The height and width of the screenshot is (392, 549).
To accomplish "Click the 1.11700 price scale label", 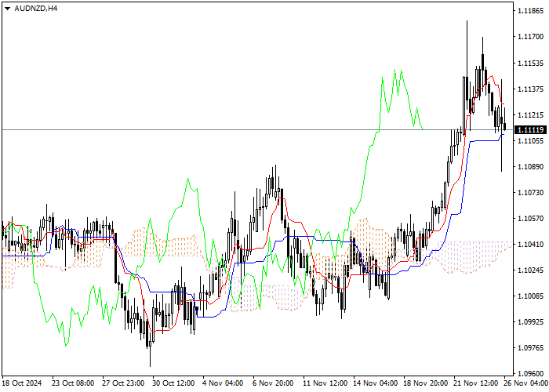I will (x=530, y=37).
